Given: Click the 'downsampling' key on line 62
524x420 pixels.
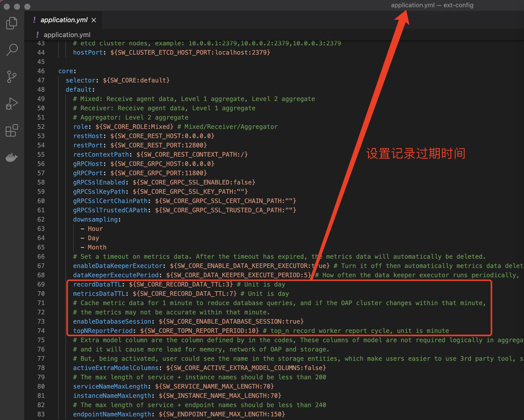Looking at the screenshot, I should click(95, 219).
